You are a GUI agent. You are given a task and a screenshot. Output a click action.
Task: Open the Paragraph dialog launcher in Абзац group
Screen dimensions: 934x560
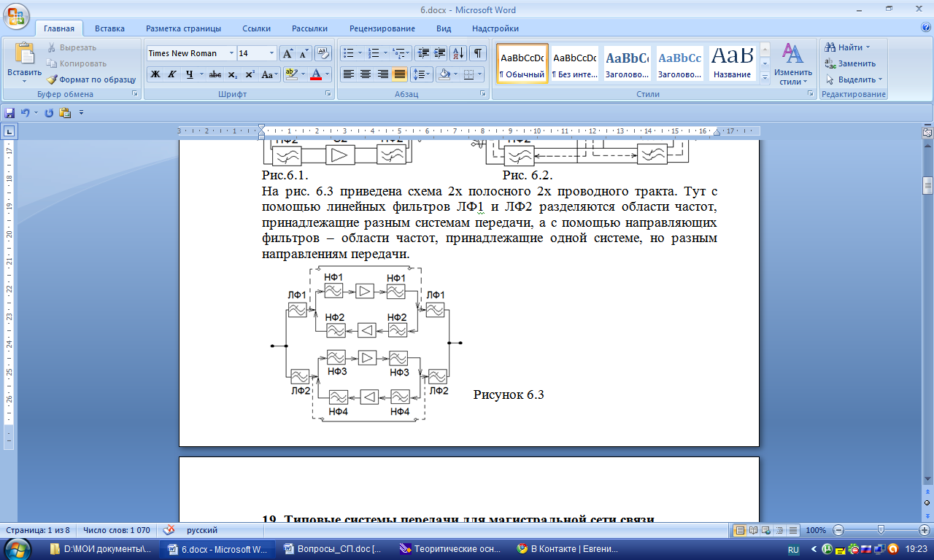pos(483,94)
